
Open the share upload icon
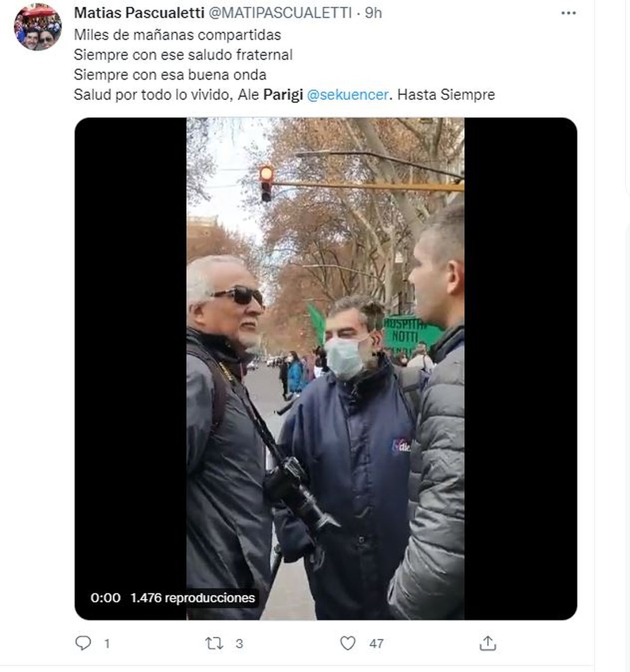pos(488,643)
